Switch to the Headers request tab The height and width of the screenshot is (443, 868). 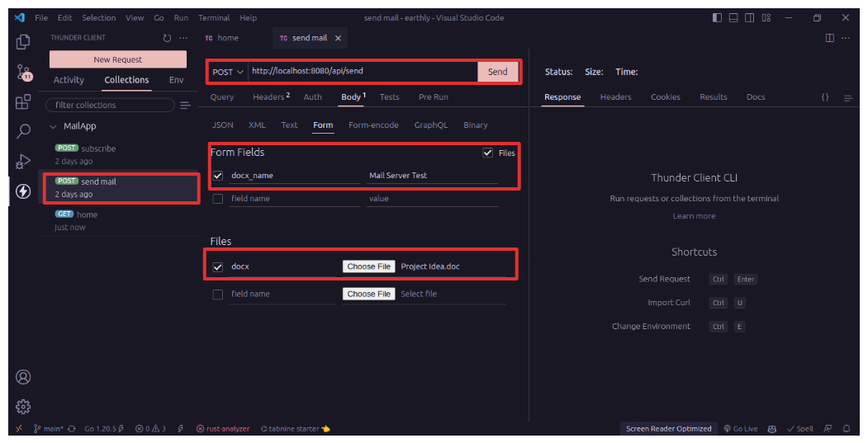click(x=271, y=97)
